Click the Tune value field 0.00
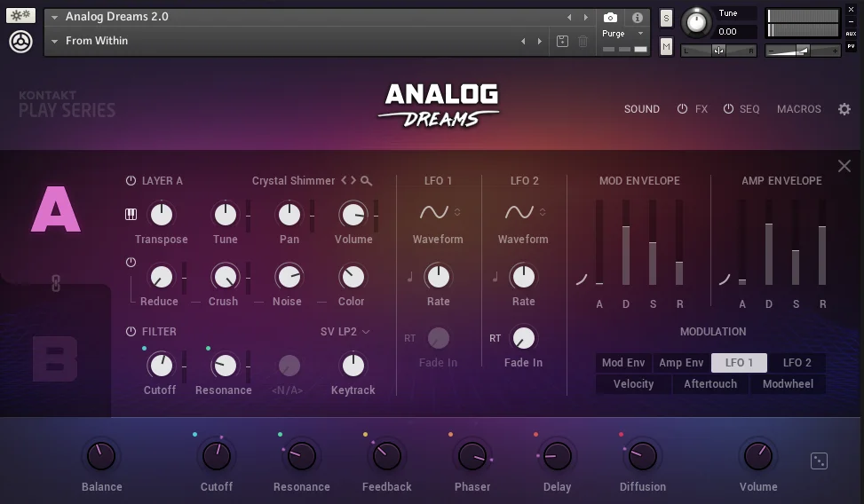This screenshot has height=504, width=864. pos(737,32)
